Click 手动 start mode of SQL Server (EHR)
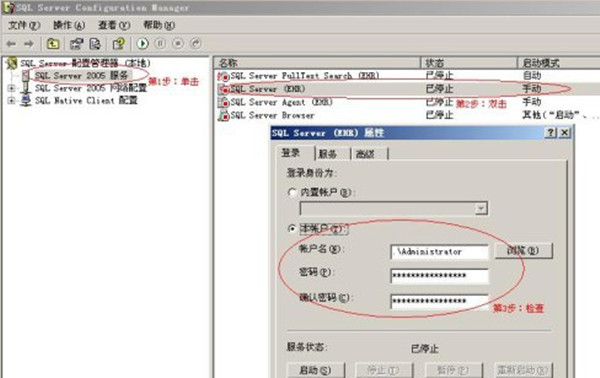Viewport: 600px width, 378px height. [x=532, y=89]
